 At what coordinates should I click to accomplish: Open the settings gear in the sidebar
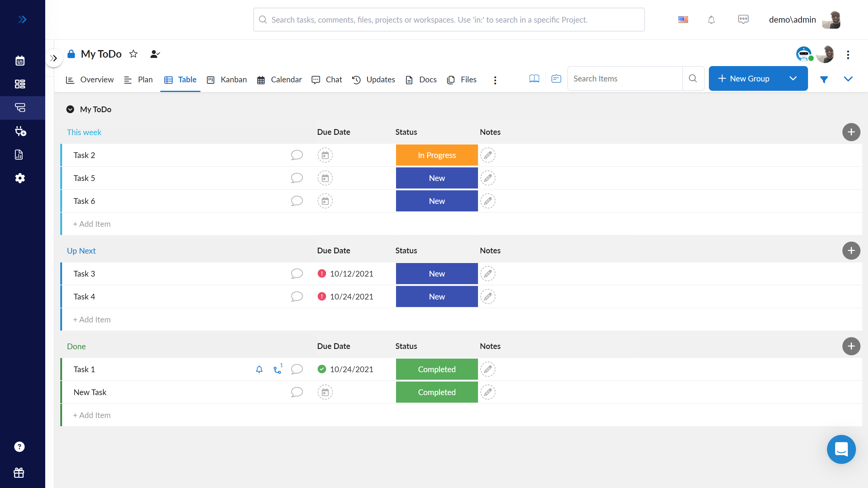[x=20, y=178]
